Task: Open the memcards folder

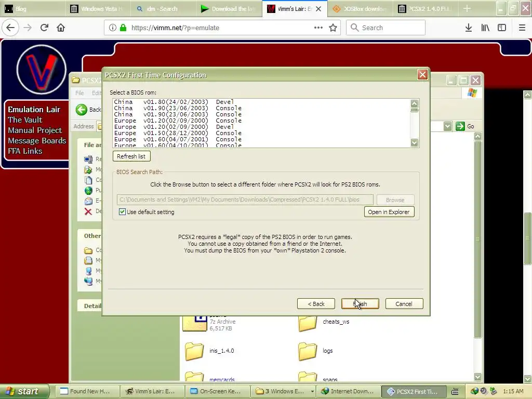Action: (x=194, y=376)
